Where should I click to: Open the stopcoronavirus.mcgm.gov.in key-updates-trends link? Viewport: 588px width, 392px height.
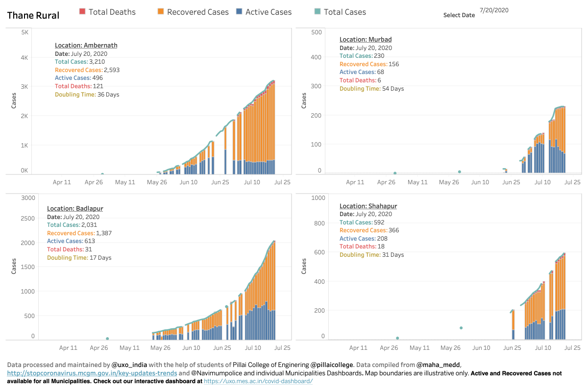[x=92, y=373]
